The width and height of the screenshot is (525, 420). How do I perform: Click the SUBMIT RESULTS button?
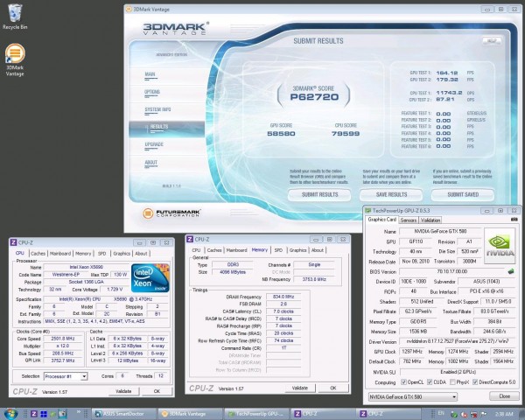pyautogui.click(x=319, y=194)
